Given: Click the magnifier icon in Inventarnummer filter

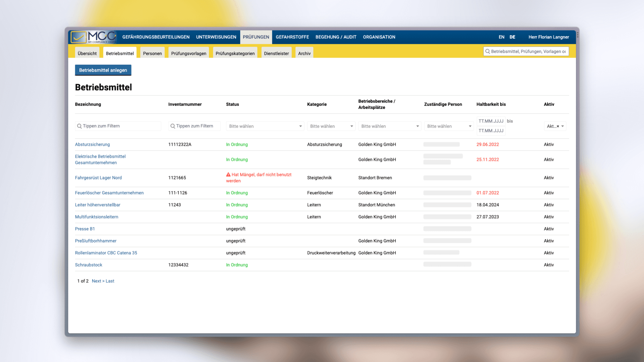Looking at the screenshot, I should [173, 126].
